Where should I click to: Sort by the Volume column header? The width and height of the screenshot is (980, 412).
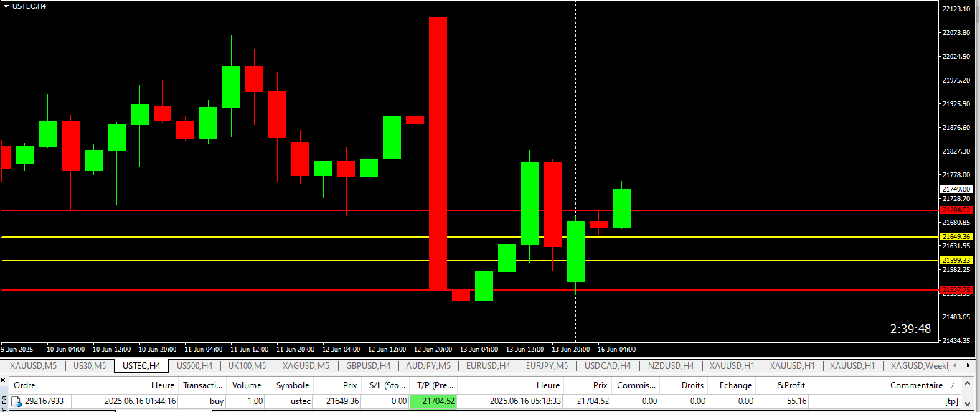click(x=246, y=385)
